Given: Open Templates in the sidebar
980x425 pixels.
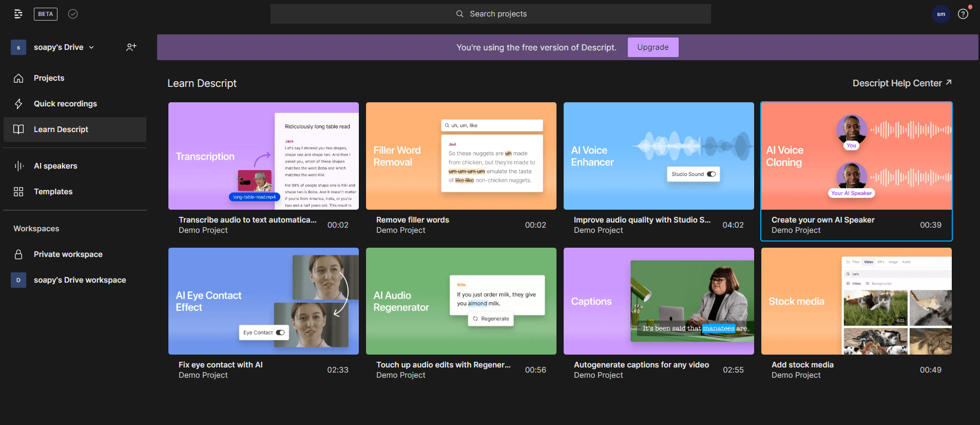Looking at the screenshot, I should coord(75,192).
